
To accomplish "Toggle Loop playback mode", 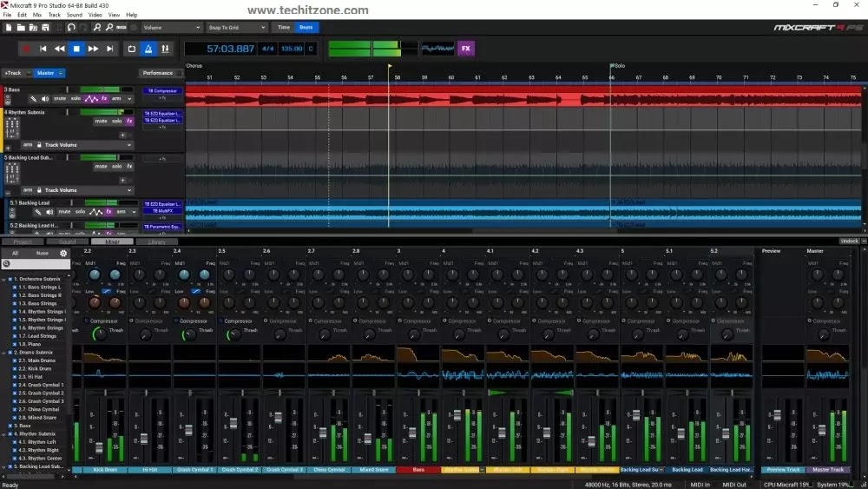I will click(x=132, y=49).
